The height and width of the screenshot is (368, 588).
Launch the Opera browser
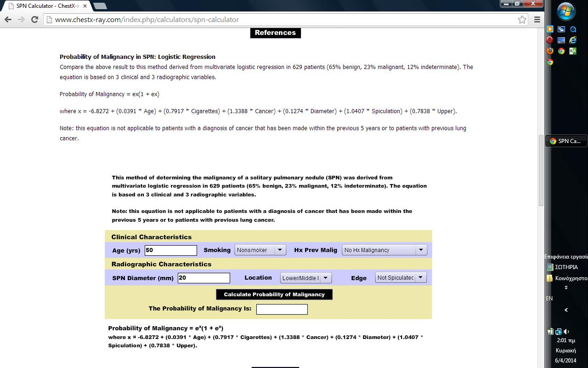click(550, 40)
